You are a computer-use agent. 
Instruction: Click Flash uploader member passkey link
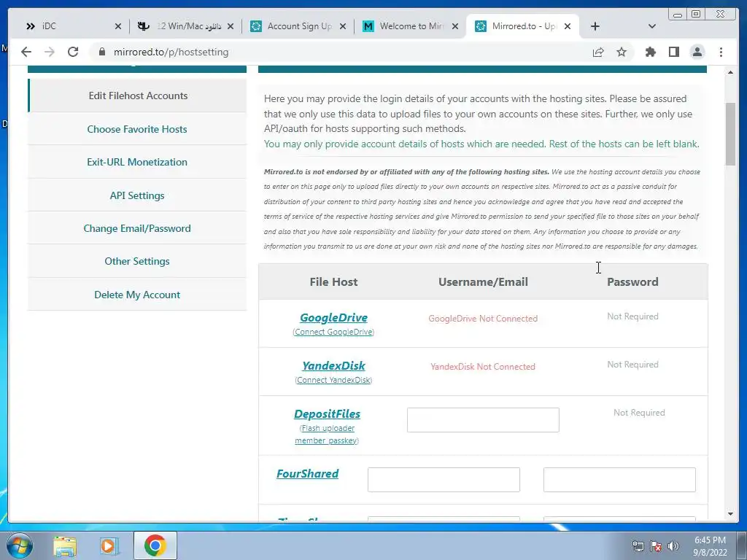coord(327,435)
